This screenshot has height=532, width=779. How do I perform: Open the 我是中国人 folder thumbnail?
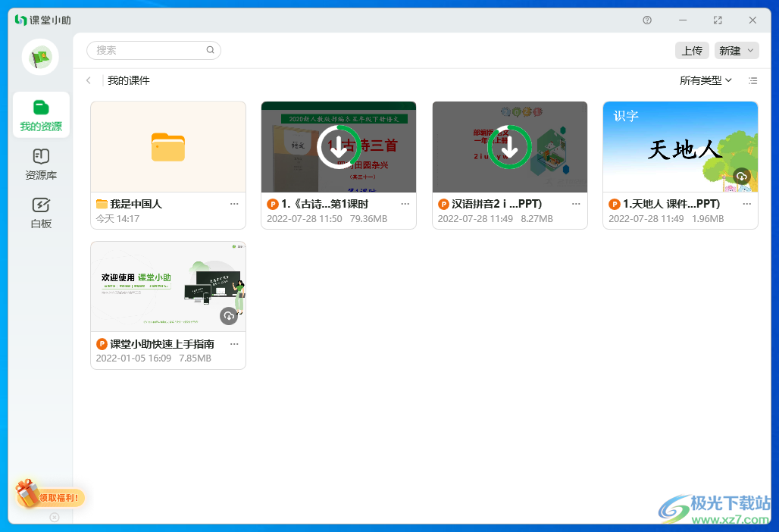point(168,147)
